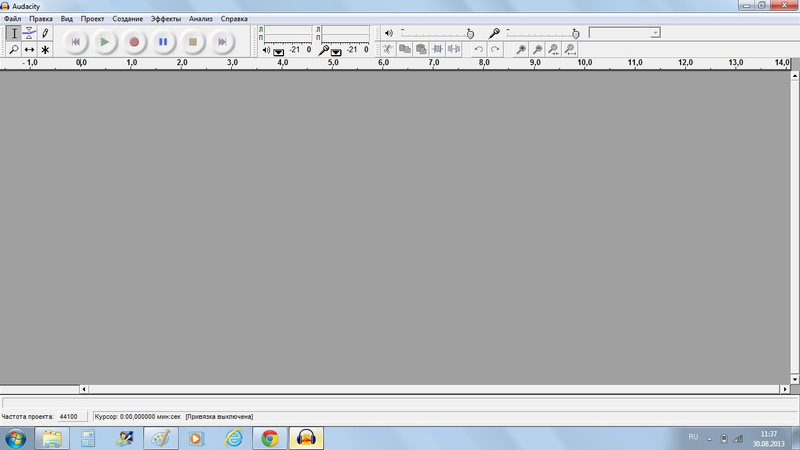Image resolution: width=800 pixels, height=450 pixels.
Task: Select the Envelope tool
Action: click(29, 33)
